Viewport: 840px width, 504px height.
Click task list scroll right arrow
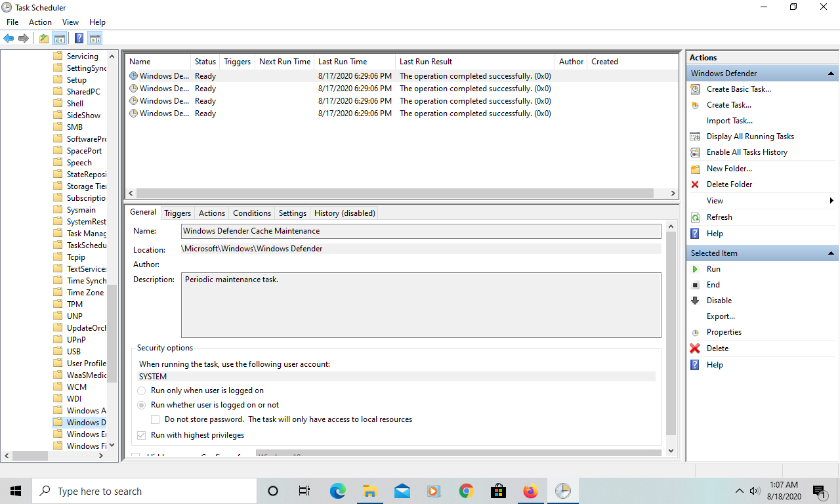point(673,194)
